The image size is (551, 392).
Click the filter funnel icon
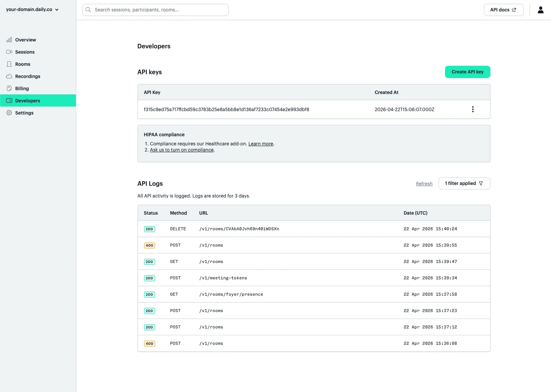click(481, 183)
